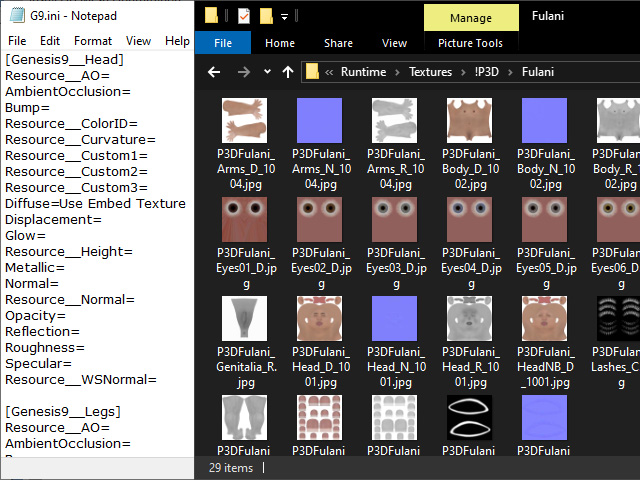Select P3DFulani_Head_D_1001.jpg thumbnail
The height and width of the screenshot is (480, 640).
(320, 318)
